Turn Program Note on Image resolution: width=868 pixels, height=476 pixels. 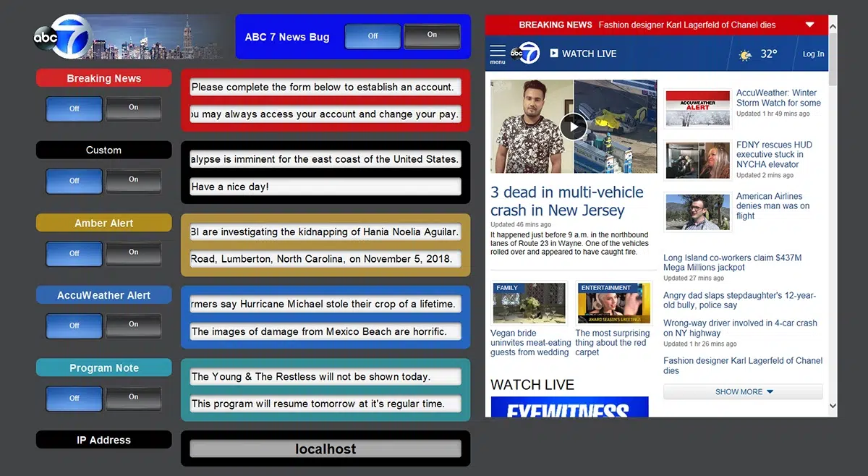click(134, 397)
